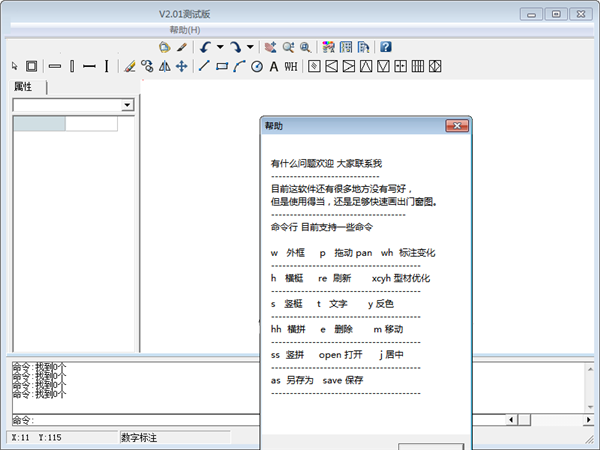The image size is (600, 450).
Task: Select the move cross-arrows tool
Action: pyautogui.click(x=181, y=66)
